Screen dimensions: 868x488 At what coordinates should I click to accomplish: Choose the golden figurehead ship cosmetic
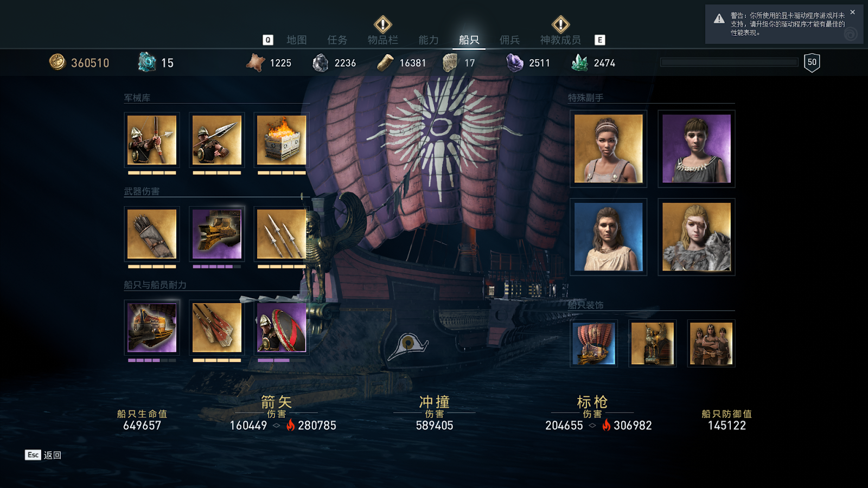coord(653,343)
